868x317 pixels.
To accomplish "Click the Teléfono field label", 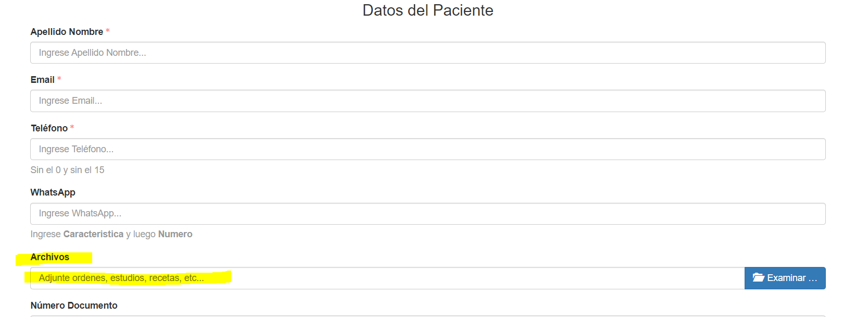I will pos(49,128).
